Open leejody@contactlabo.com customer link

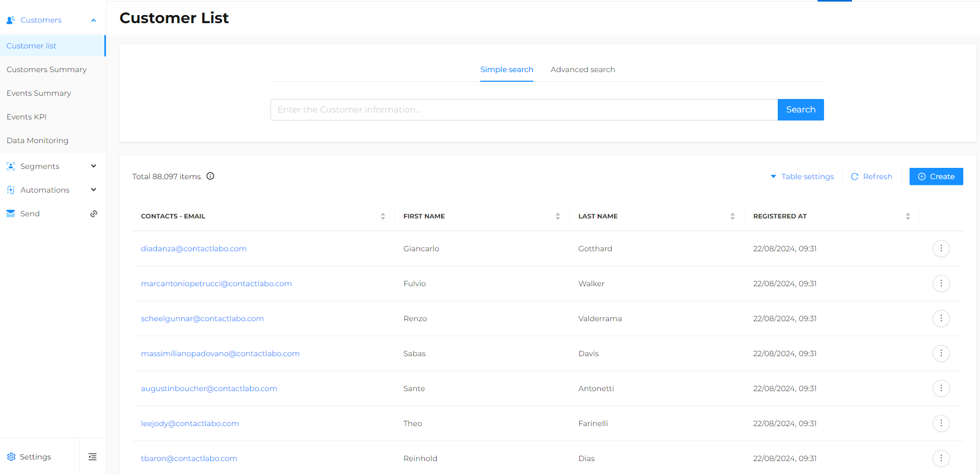pos(190,423)
